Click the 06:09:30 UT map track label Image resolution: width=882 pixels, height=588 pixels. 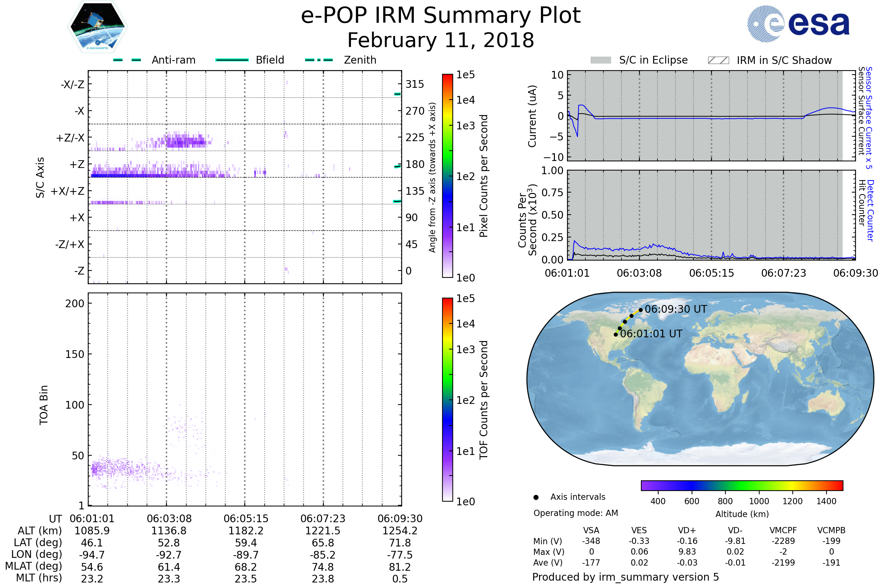coord(676,309)
